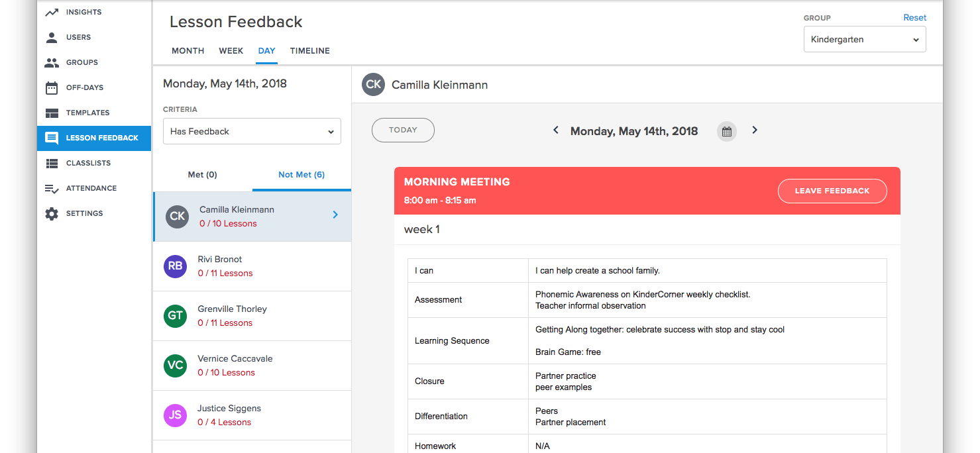980x453 pixels.
Task: Click Leave Feedback on Morning Meeting
Action: pos(832,191)
